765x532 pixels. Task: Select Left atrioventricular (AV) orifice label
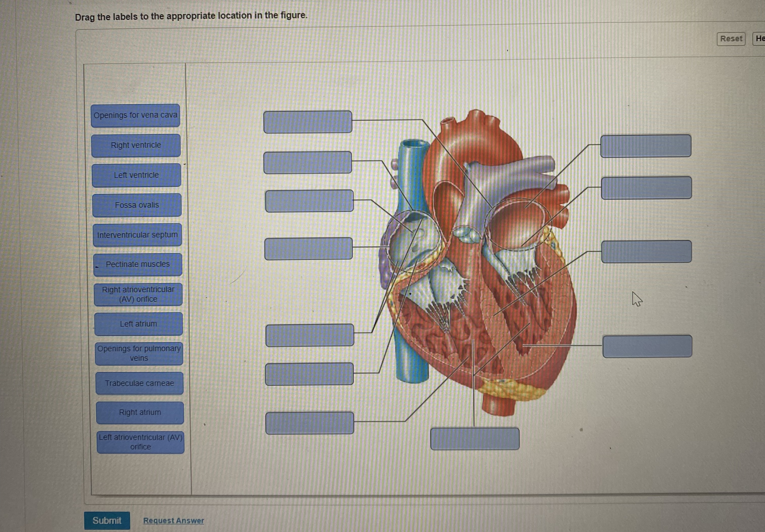tap(141, 442)
